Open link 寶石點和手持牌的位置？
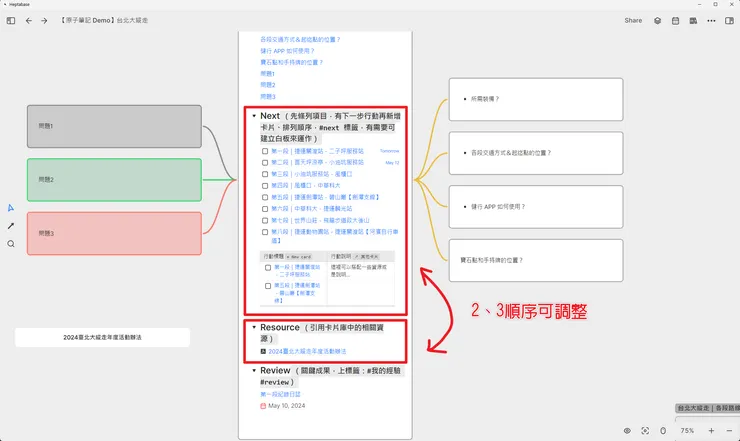 [x=292, y=62]
